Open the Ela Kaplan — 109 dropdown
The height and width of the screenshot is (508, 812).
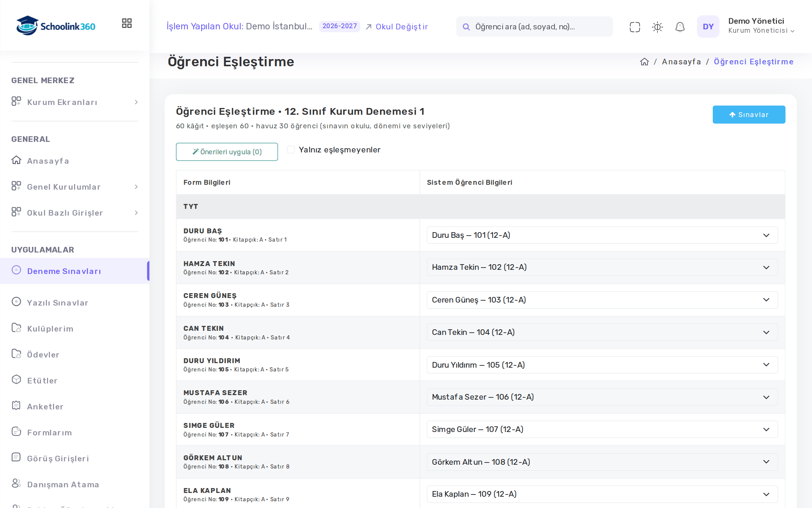pos(602,494)
